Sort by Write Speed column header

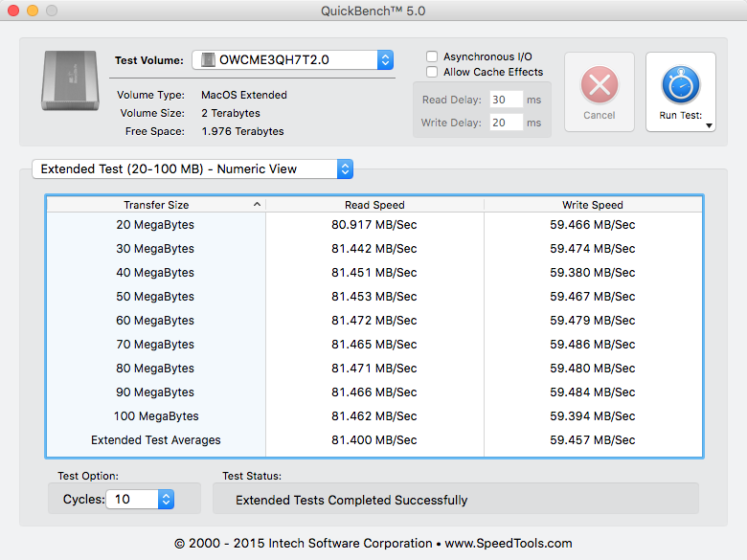tap(592, 205)
